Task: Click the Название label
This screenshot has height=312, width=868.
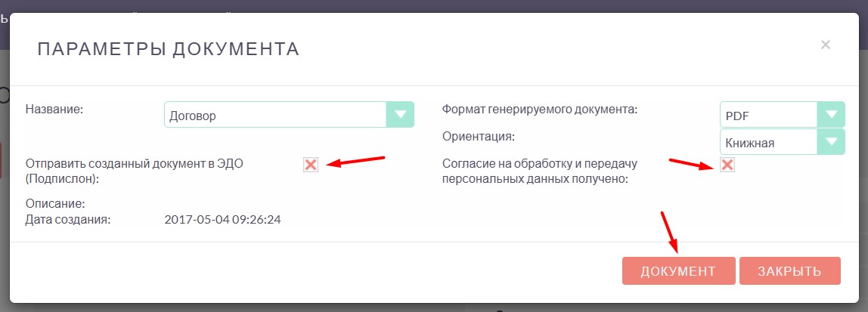Action: point(54,110)
